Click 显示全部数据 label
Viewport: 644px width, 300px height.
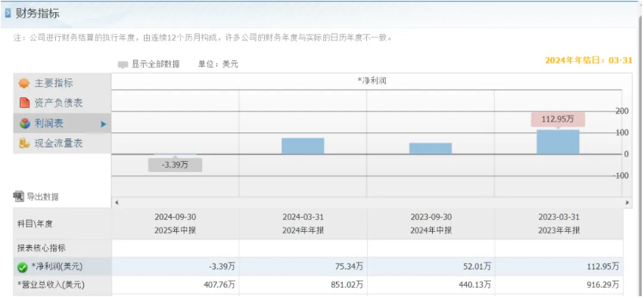(155, 64)
